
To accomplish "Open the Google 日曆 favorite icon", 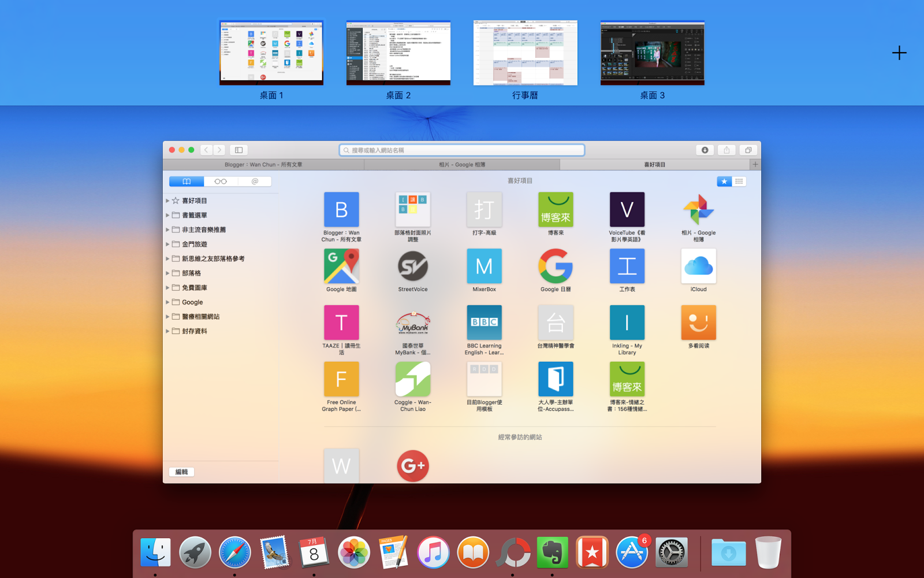I will [556, 266].
